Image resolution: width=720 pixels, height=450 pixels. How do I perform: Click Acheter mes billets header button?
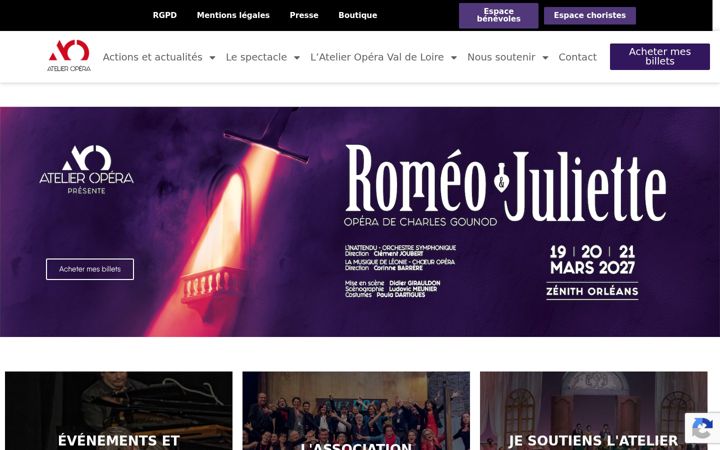point(659,56)
